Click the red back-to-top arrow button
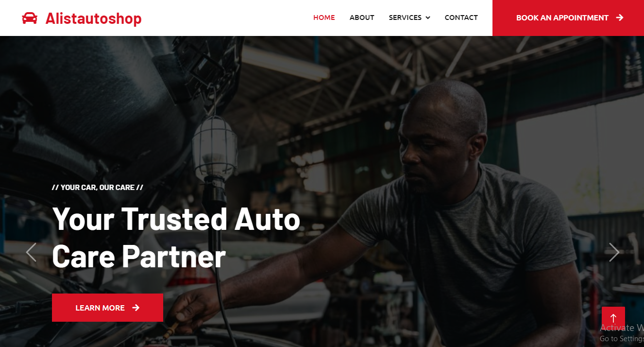Screen dimensions: 644x347 613,318
